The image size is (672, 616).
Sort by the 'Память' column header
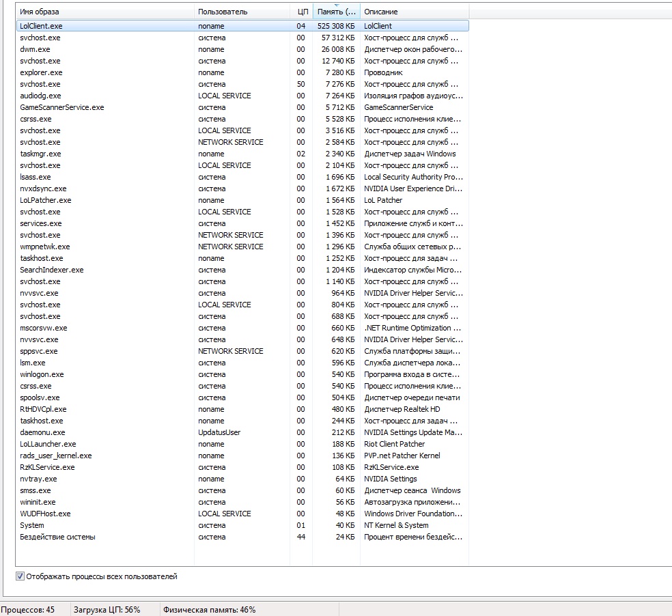point(336,12)
